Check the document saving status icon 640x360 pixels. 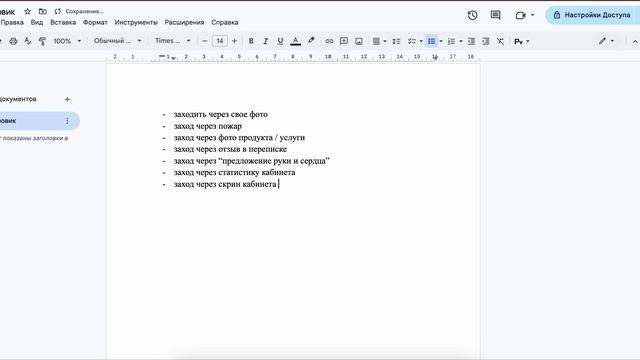tap(58, 11)
